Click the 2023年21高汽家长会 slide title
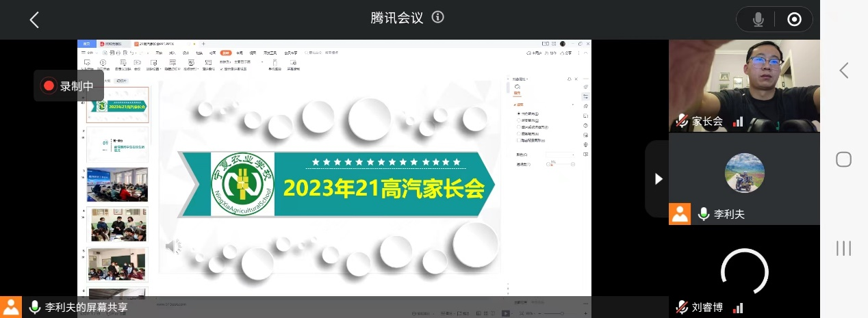Image resolution: width=868 pixels, height=318 pixels. click(x=383, y=187)
